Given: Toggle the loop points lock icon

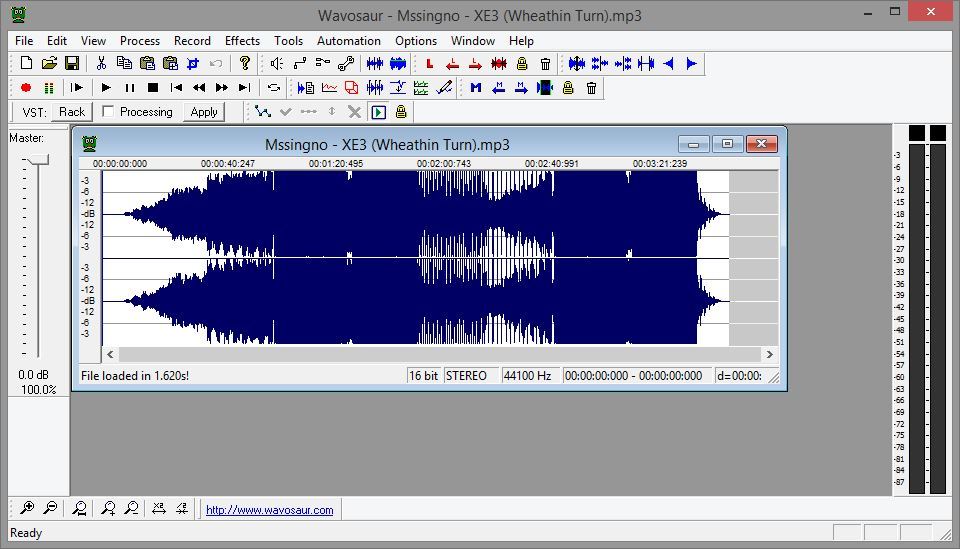Looking at the screenshot, I should coord(522,63).
